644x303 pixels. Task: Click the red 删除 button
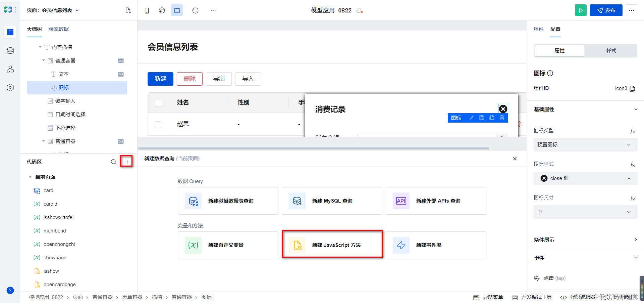tap(190, 79)
